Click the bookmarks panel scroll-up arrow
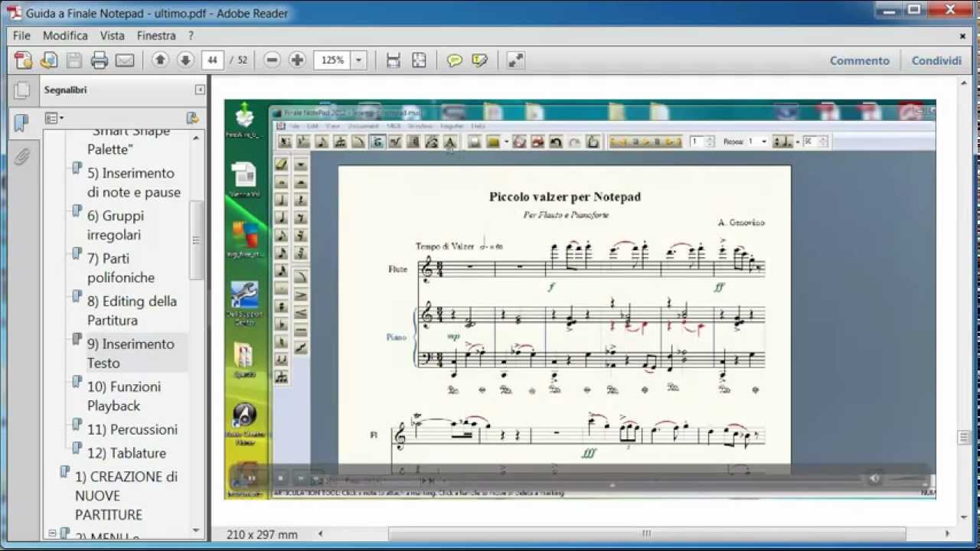Screen dimensions: 980x551 (196, 139)
